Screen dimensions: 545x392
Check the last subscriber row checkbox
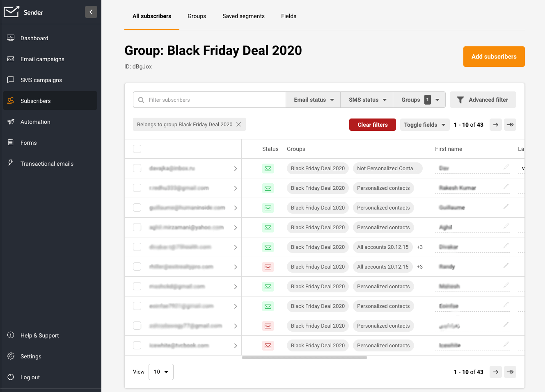pyautogui.click(x=137, y=345)
